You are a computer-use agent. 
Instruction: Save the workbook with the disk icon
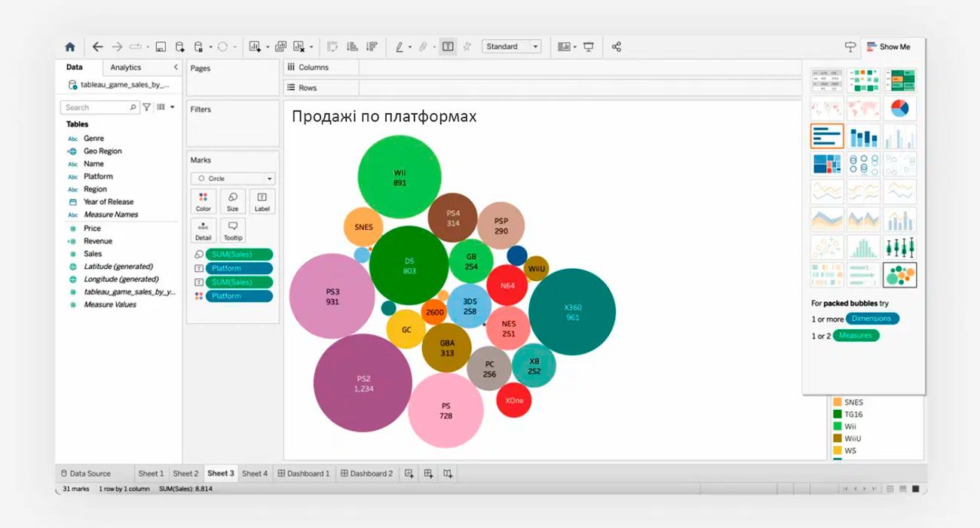click(x=161, y=47)
